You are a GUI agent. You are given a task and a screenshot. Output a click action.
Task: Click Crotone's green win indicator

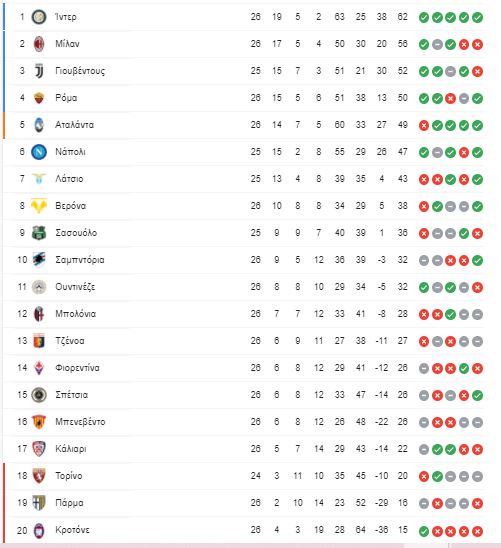(424, 531)
